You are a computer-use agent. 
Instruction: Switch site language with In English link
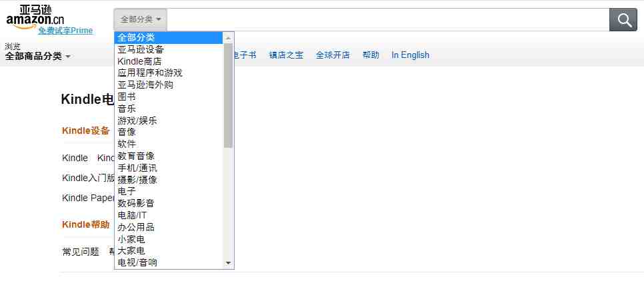coord(410,55)
